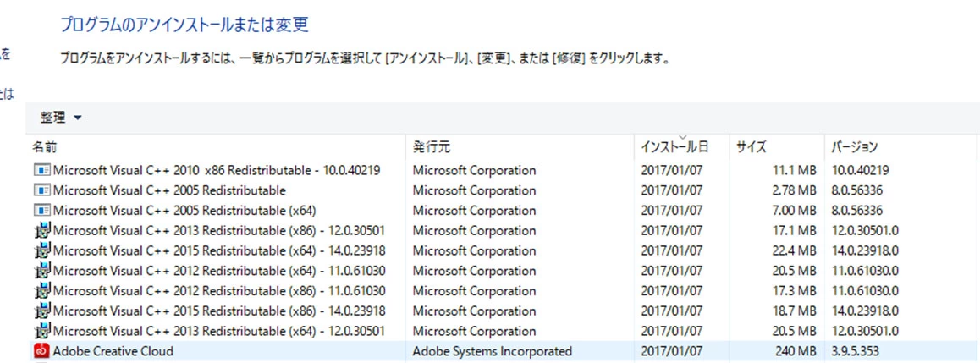Select Microsoft Visual C++ 2015 Redistributable (x86) - 14.0.23918
Image resolution: width=980 pixels, height=363 pixels.
218,311
